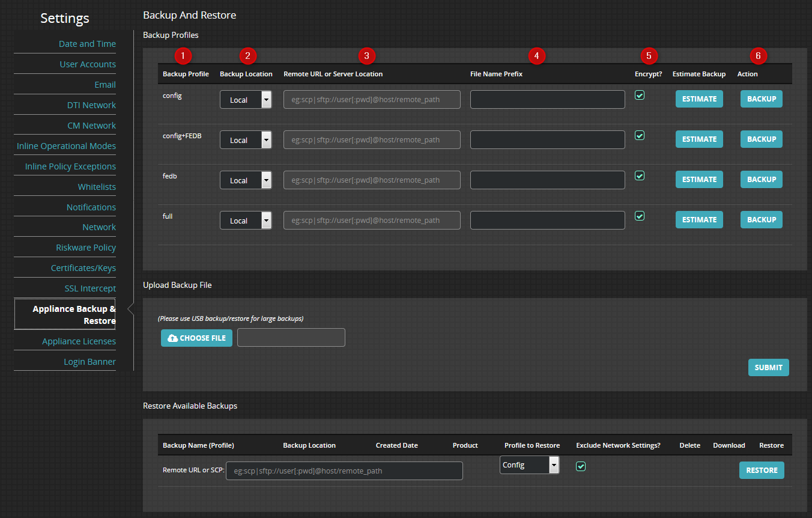This screenshot has width=812, height=518.
Task: Open Login Banner settings
Action: tap(89, 362)
